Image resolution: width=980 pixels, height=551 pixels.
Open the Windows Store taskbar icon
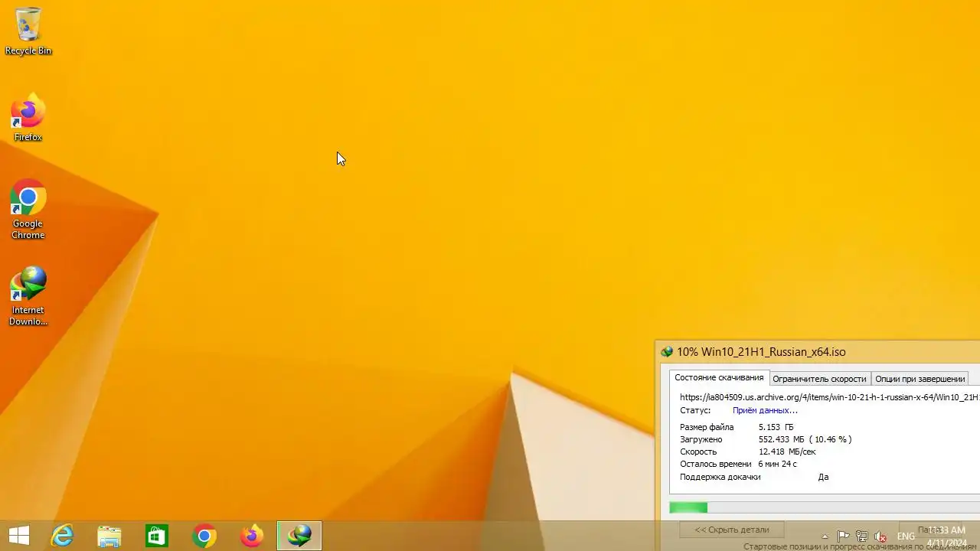(x=157, y=536)
